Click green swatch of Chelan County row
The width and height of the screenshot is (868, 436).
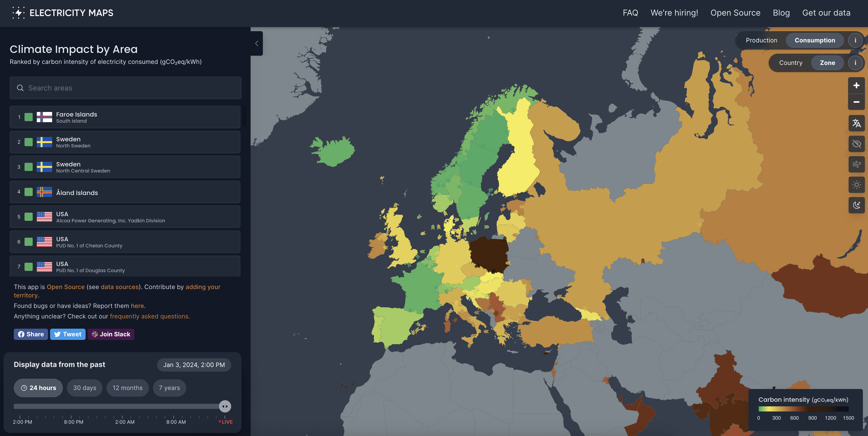[29, 242]
